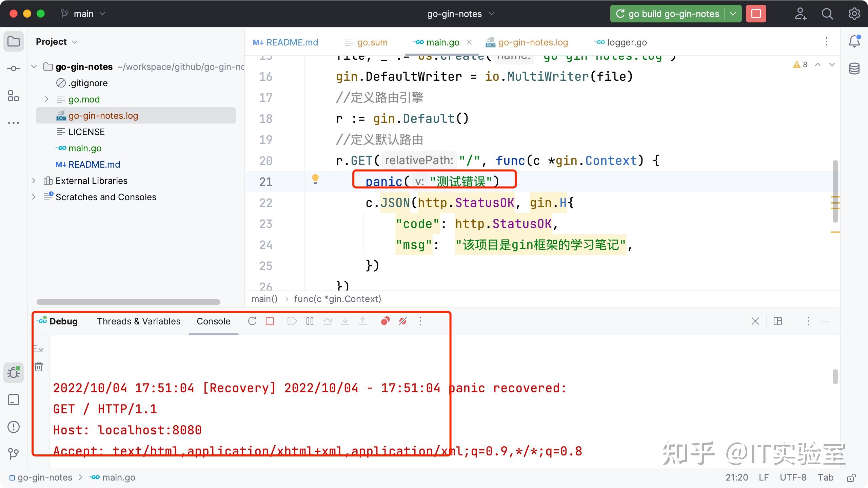The height and width of the screenshot is (488, 868).
Task: Open the main branch dropdown
Action: (x=83, y=14)
